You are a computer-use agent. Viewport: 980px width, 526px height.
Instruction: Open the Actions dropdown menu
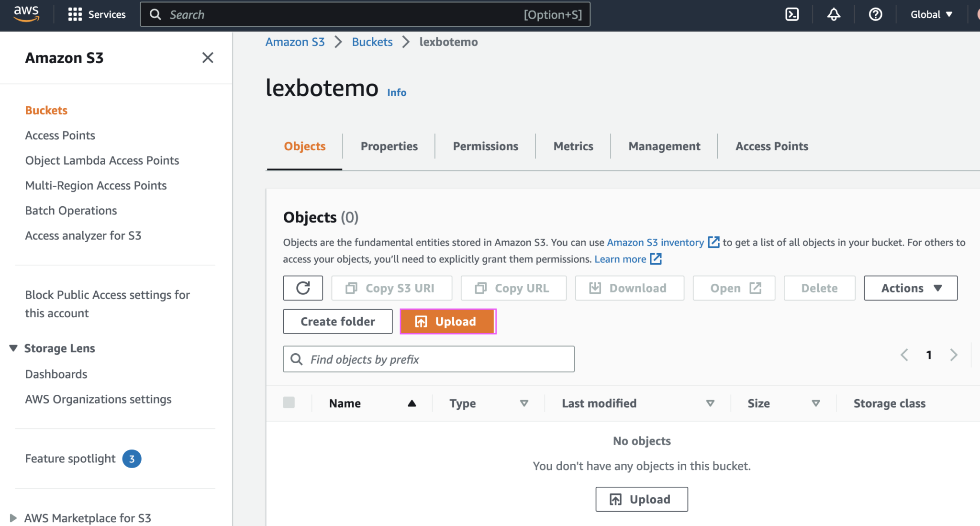pos(910,288)
